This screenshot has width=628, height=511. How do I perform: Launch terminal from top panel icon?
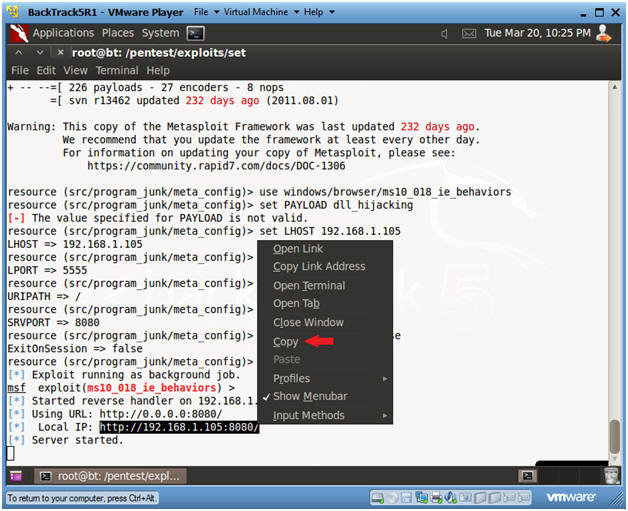click(x=196, y=33)
